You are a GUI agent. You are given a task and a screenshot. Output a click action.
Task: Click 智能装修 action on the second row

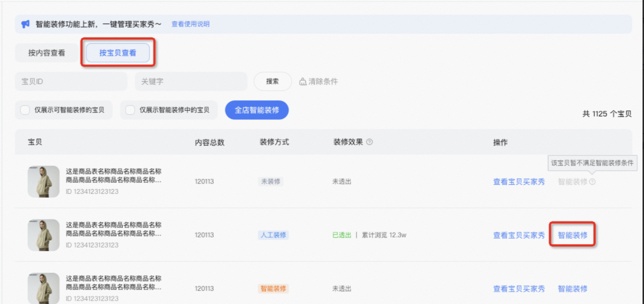572,235
